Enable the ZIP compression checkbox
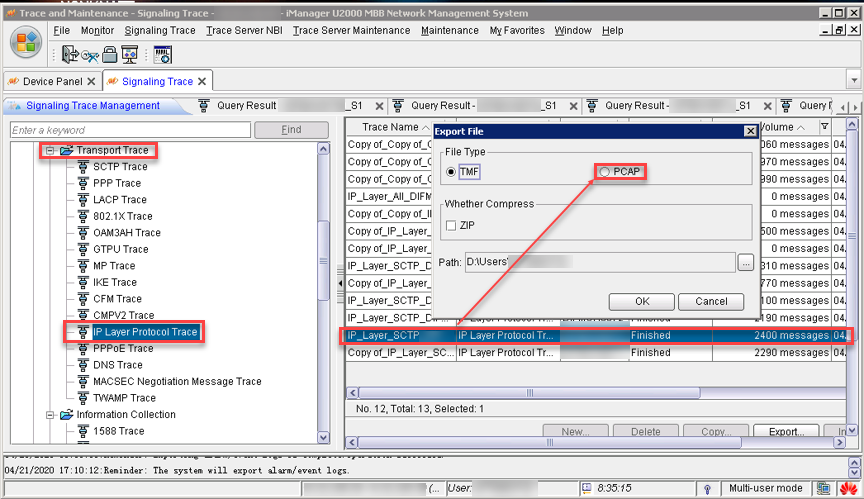 451,226
